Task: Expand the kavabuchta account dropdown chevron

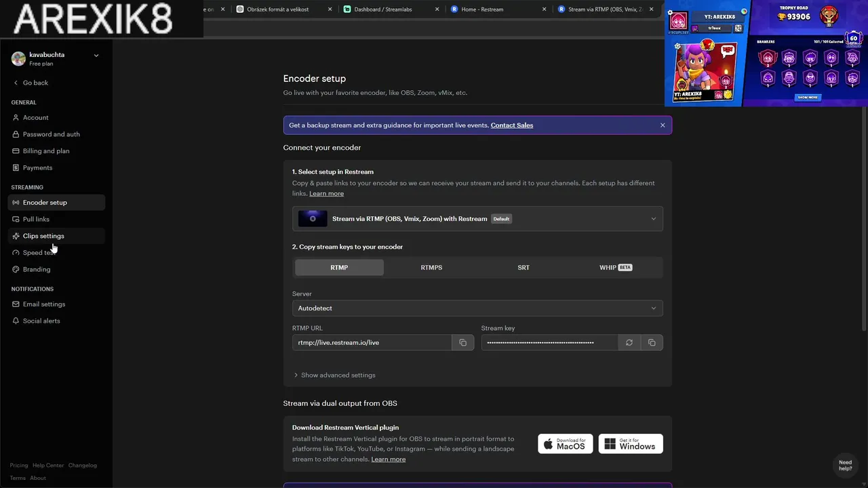Action: (x=96, y=56)
